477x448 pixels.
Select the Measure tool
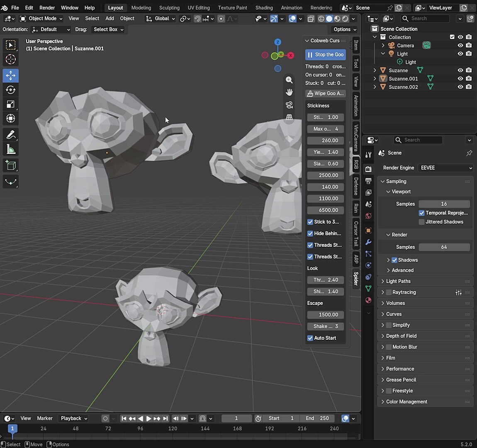point(11,149)
